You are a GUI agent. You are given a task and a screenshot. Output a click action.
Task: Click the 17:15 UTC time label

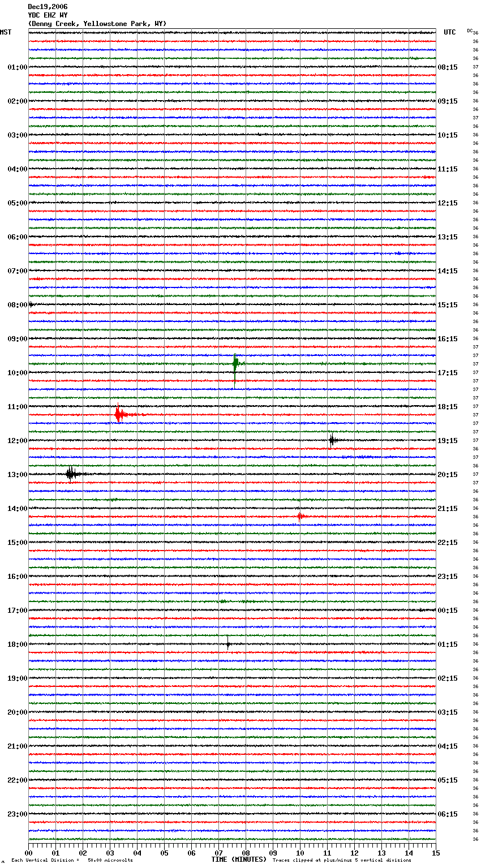tap(448, 373)
